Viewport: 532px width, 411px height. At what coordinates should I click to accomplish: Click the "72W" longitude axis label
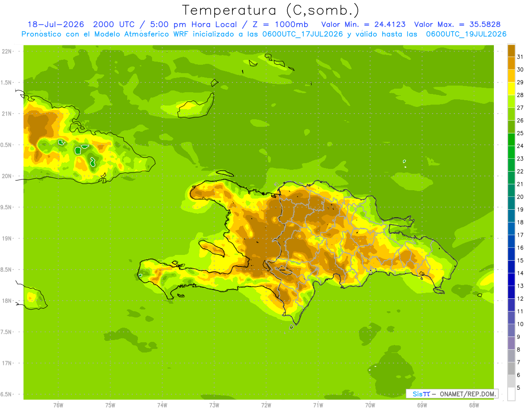pos(266,406)
